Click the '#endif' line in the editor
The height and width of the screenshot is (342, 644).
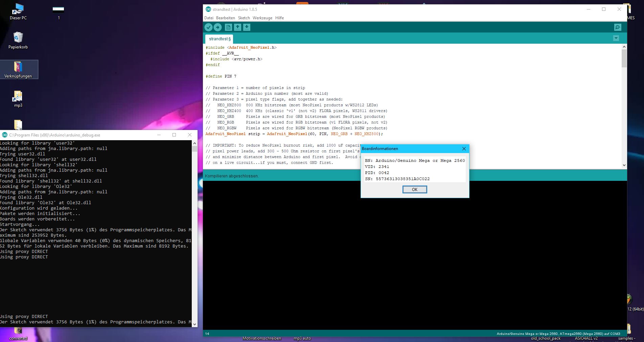point(213,65)
